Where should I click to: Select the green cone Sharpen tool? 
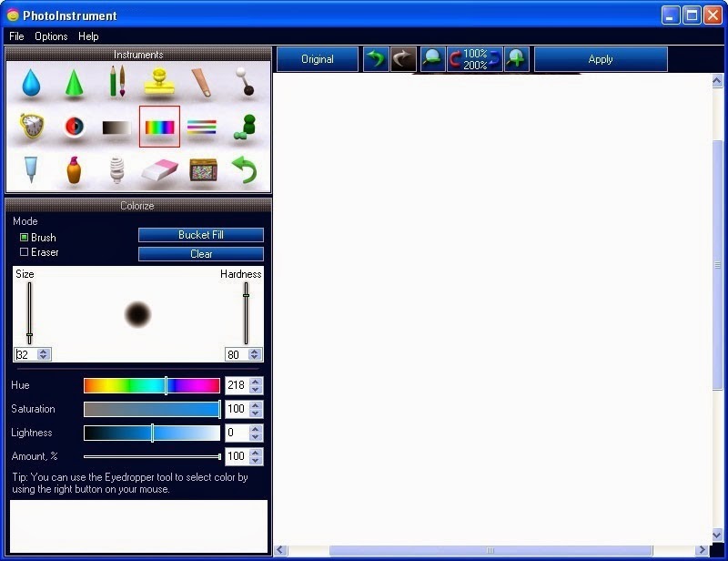pyautogui.click(x=74, y=83)
